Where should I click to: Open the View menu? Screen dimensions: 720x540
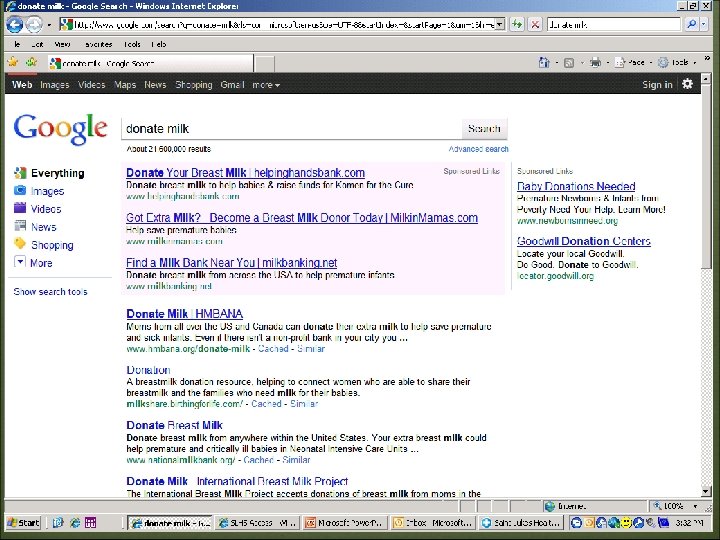(x=62, y=45)
